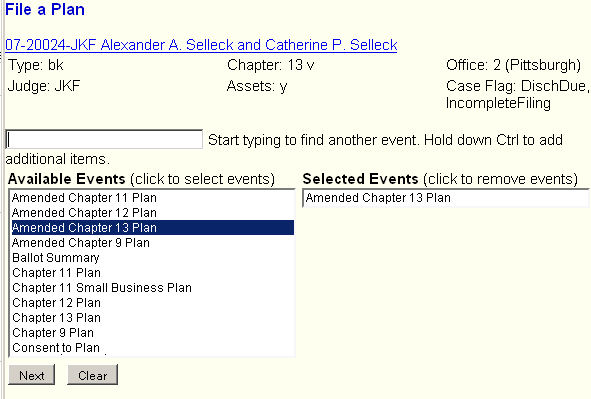Pick Chapter 11 Small Business Plan
Viewport: 591px width, 399px height.
153,288
